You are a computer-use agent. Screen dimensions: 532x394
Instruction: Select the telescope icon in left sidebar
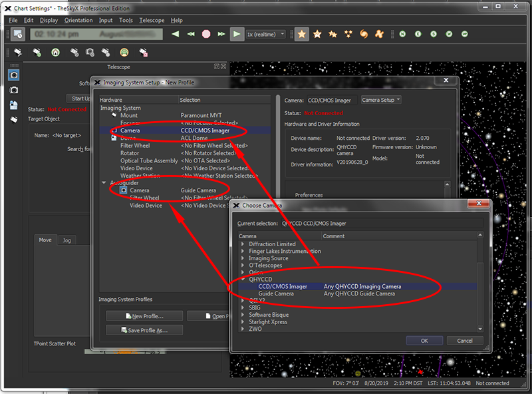click(14, 120)
